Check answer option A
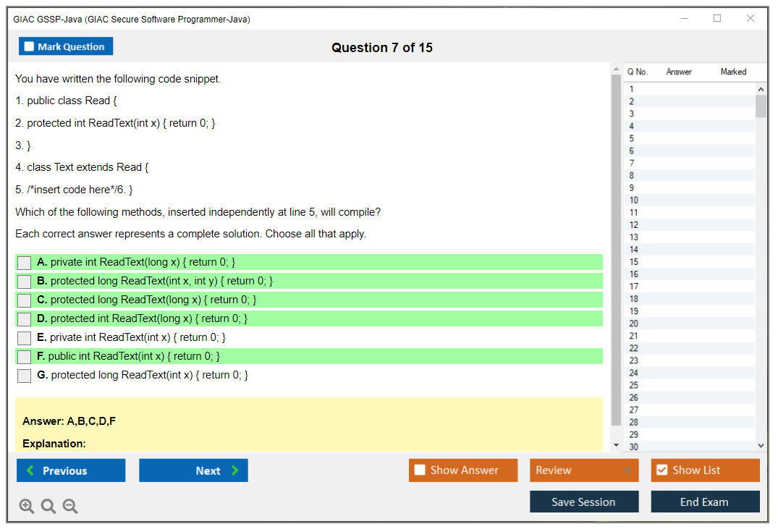778x532 pixels. tap(24, 262)
